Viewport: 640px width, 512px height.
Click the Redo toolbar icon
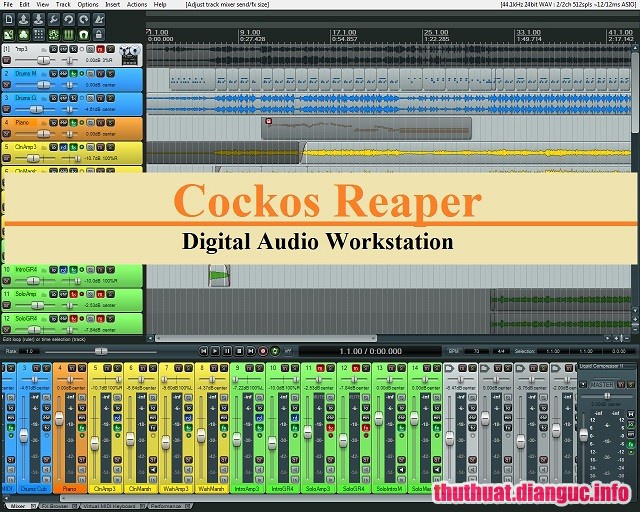point(84,19)
